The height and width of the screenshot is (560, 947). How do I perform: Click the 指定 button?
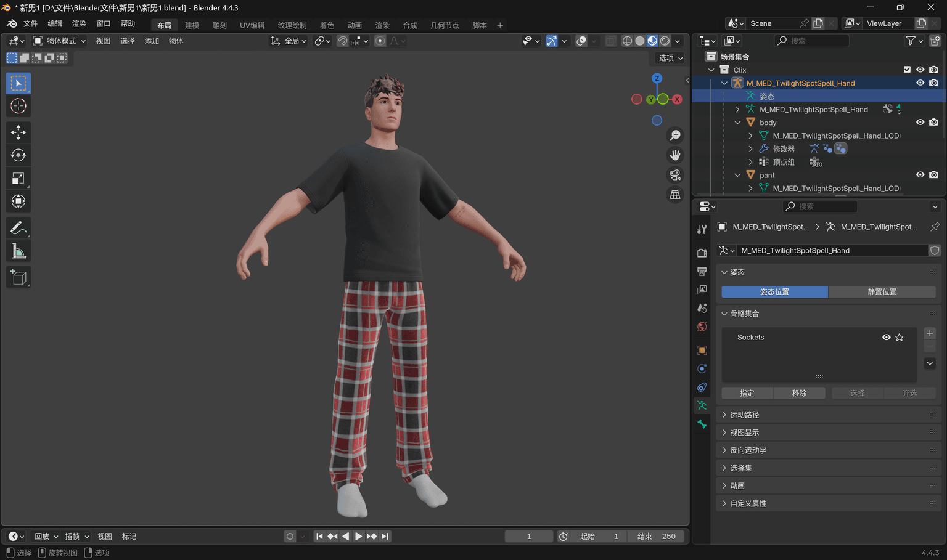(747, 393)
